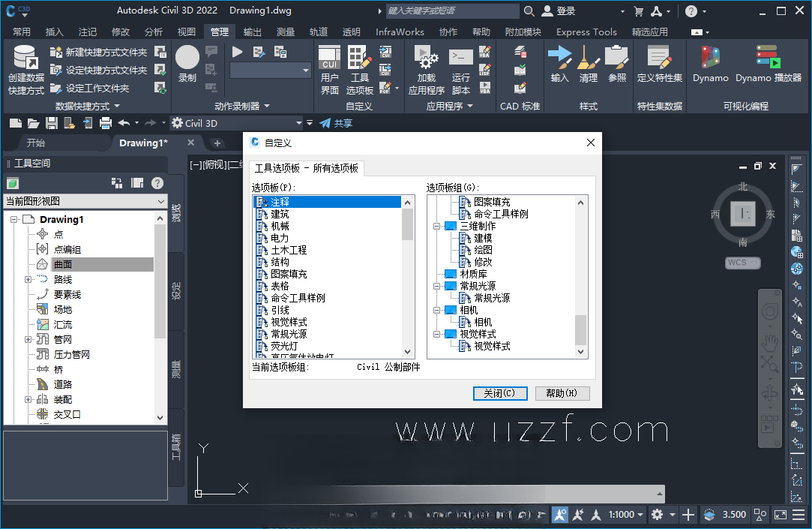This screenshot has height=529, width=812.
Task: Open the InfraWorks ribbon tab
Action: click(x=400, y=32)
